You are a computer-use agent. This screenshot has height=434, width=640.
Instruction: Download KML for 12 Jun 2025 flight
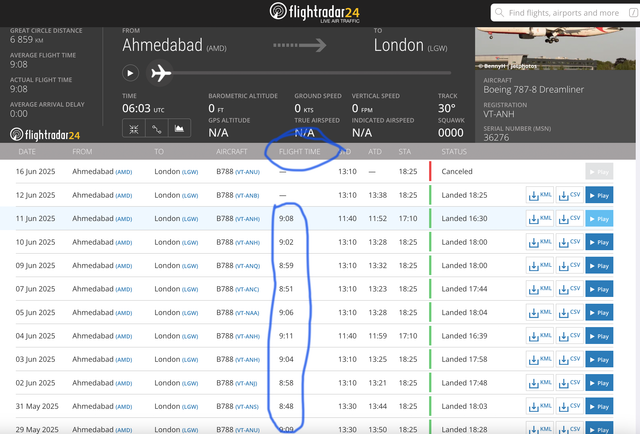pos(540,195)
